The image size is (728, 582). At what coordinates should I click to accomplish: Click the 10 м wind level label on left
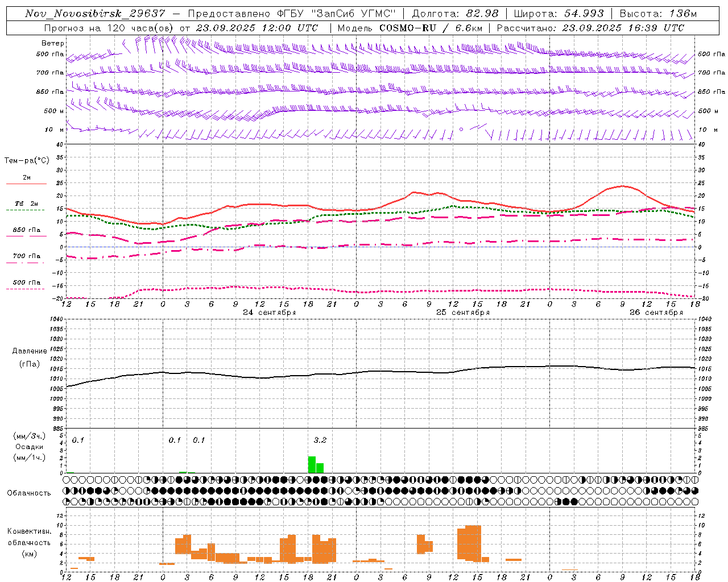(54, 130)
